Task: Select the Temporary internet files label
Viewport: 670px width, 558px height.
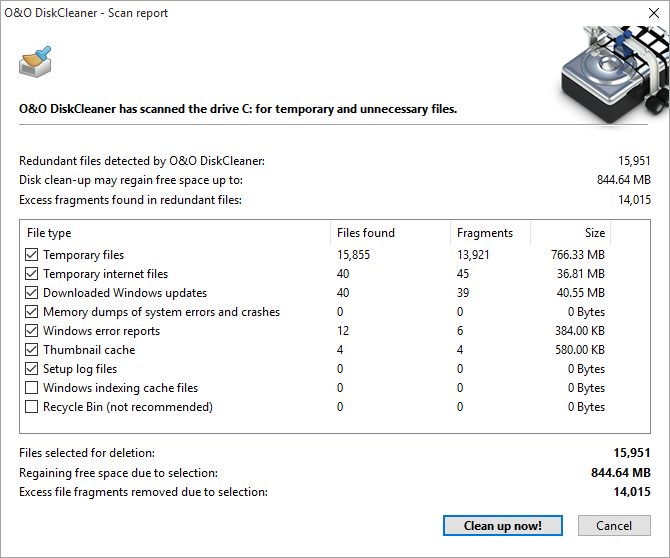Action: tap(106, 274)
